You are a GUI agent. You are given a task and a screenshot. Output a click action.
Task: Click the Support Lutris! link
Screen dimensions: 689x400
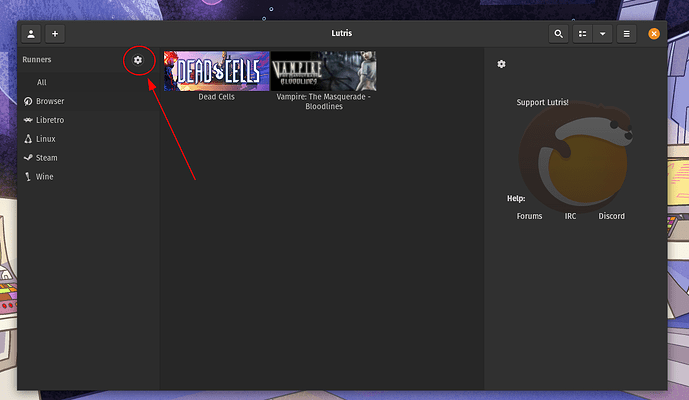click(x=542, y=102)
